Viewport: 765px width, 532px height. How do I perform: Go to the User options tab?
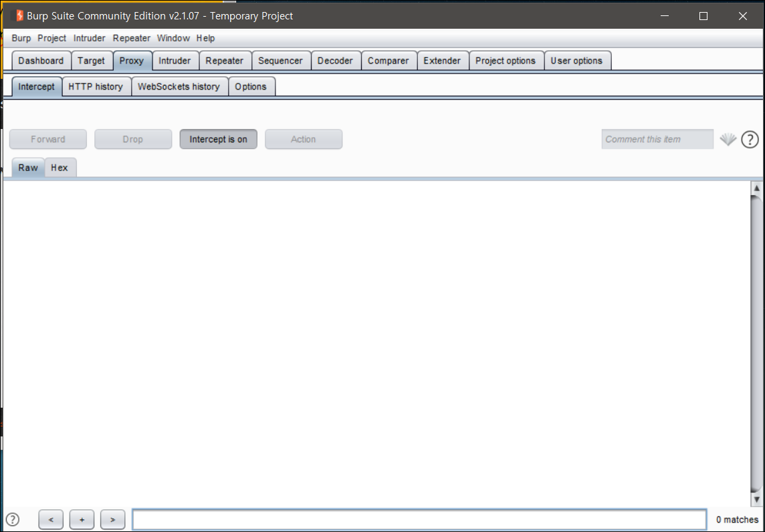[x=576, y=60]
